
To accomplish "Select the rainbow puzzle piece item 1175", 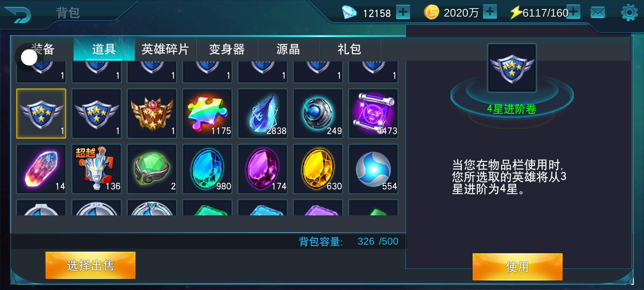I will 207,114.
